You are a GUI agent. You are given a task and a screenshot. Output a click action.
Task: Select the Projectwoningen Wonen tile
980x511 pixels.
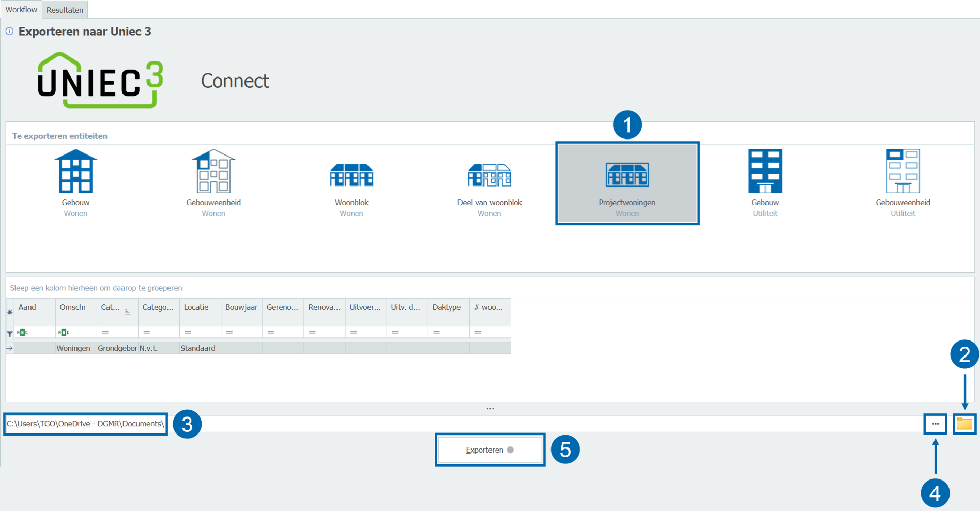tap(626, 183)
